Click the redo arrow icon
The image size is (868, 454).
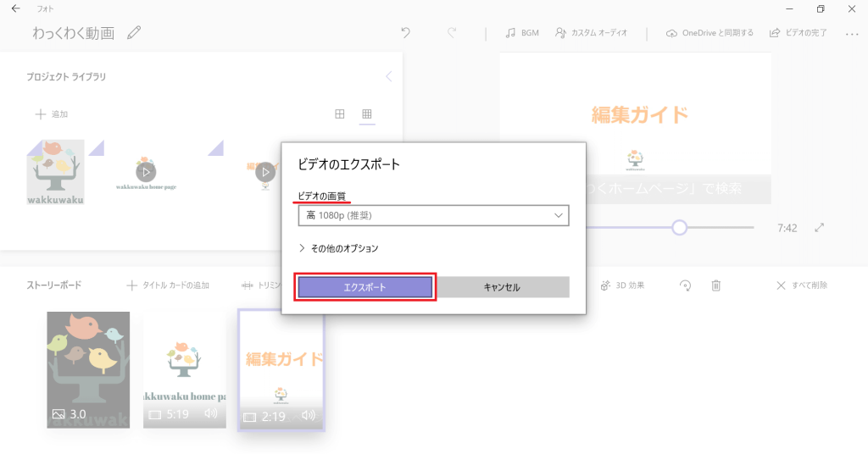452,33
